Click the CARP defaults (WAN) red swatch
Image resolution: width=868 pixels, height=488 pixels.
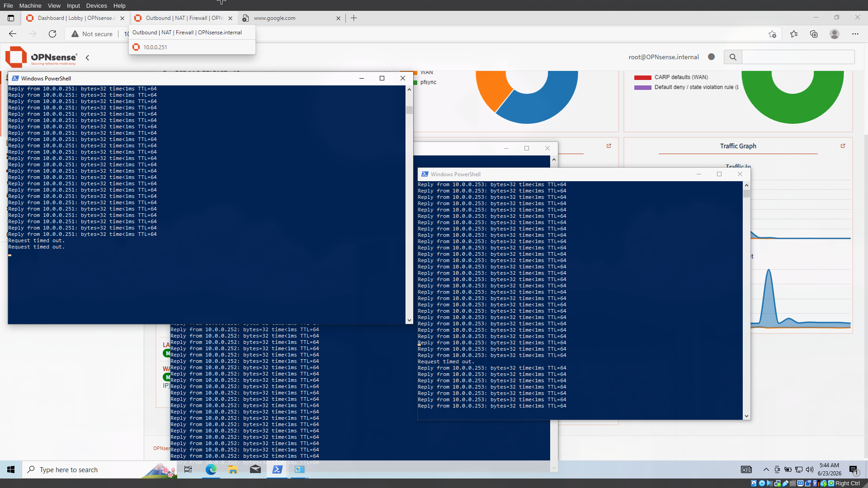point(642,77)
